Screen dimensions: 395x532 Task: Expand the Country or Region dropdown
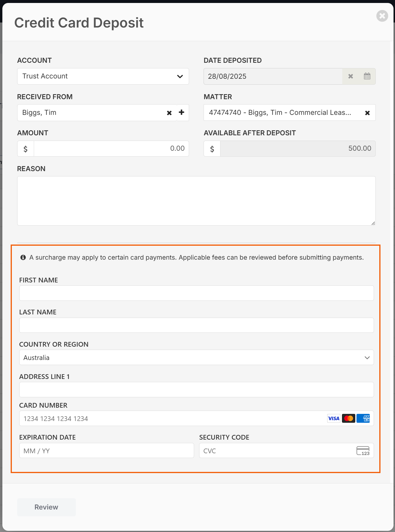click(x=196, y=358)
